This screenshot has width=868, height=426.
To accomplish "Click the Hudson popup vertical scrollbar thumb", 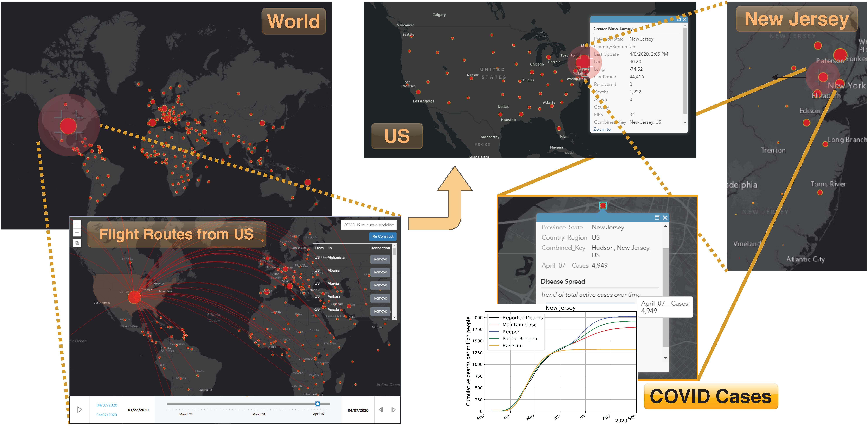I will (665, 298).
